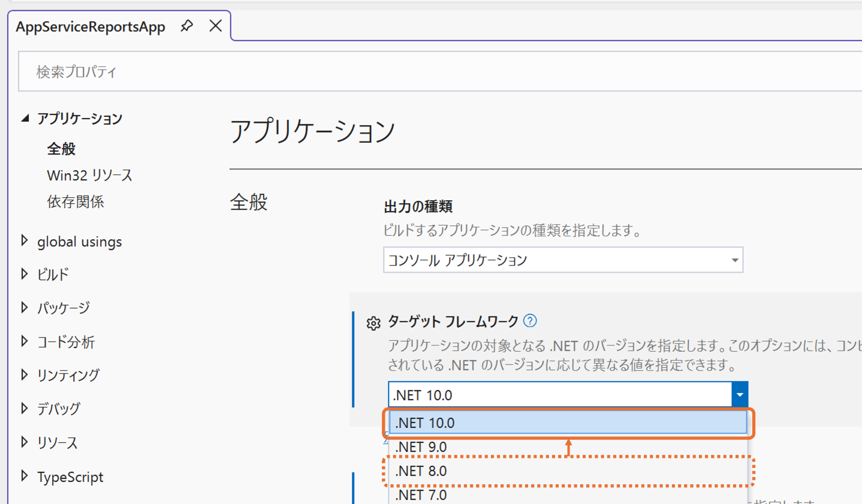Open the 依存関係 page

pyautogui.click(x=76, y=201)
